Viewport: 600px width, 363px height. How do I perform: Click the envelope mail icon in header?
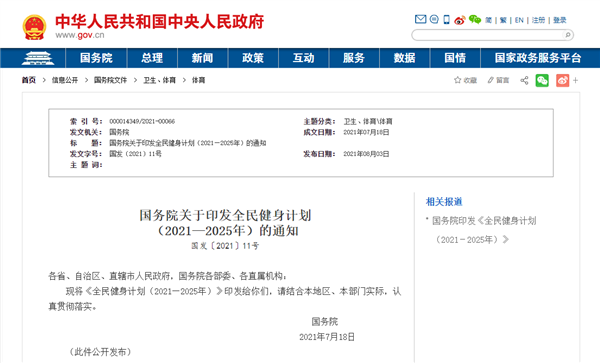(421, 19)
